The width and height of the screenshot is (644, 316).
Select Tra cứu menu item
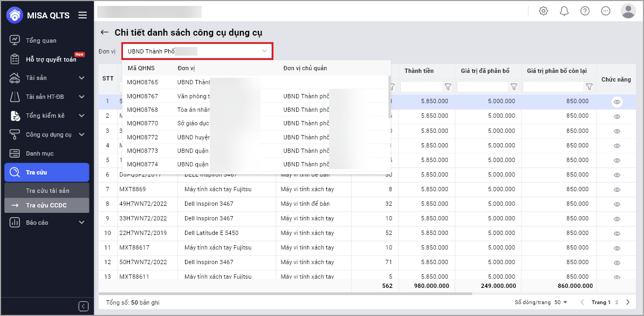click(47, 172)
